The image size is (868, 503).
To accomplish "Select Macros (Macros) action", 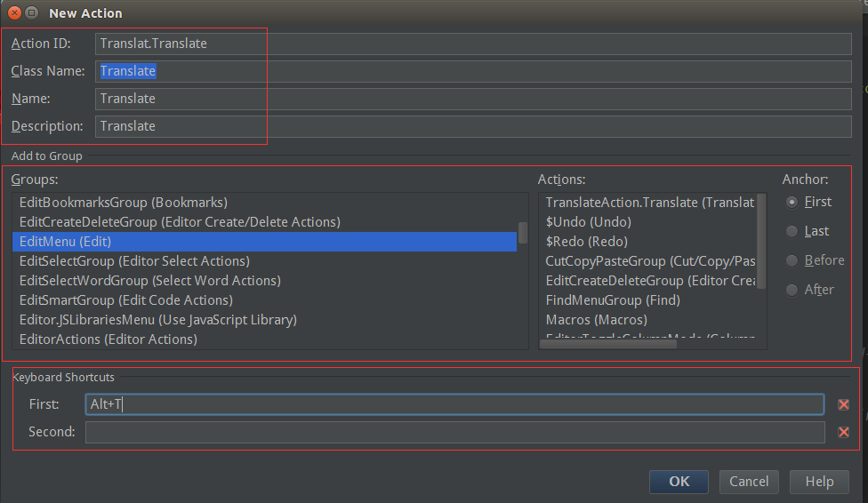I will click(647, 320).
